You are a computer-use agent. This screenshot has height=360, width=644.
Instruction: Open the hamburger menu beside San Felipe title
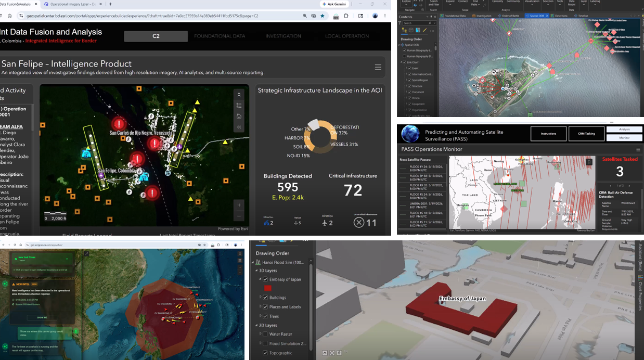pyautogui.click(x=378, y=67)
